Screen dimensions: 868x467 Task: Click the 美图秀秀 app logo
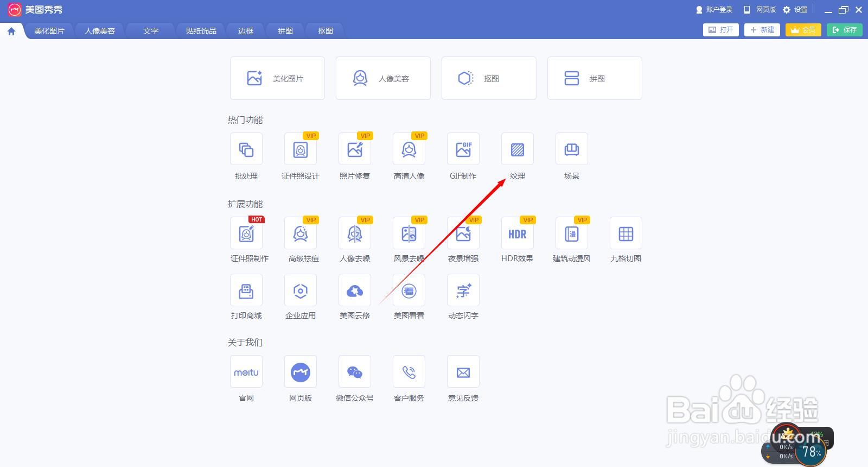pos(15,10)
